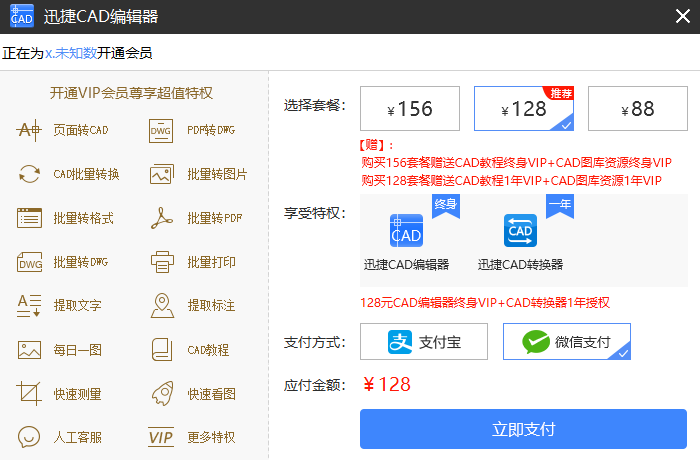Click the 终身 ribbon badge
The height and width of the screenshot is (460, 700).
pyautogui.click(x=446, y=205)
